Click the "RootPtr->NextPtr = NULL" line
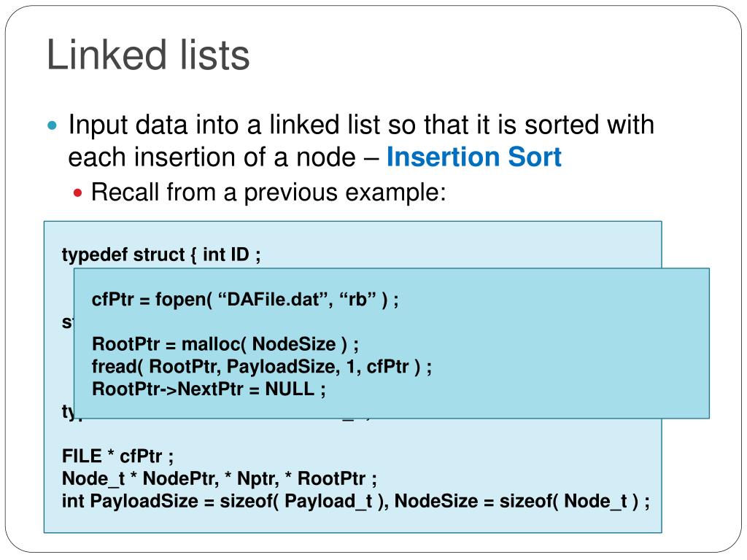This screenshot has height=560, width=747. [x=209, y=389]
